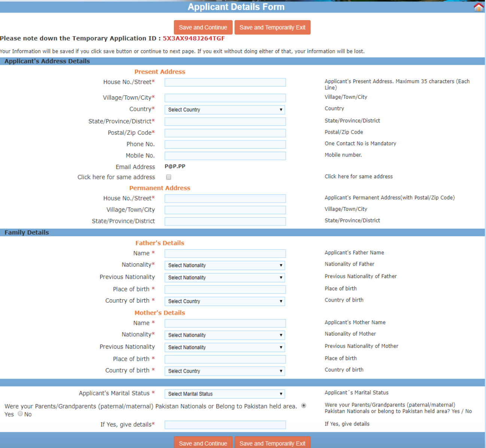The image size is (486, 448).
Task: Open the Father's Nationality dropdown
Action: [x=225, y=265]
